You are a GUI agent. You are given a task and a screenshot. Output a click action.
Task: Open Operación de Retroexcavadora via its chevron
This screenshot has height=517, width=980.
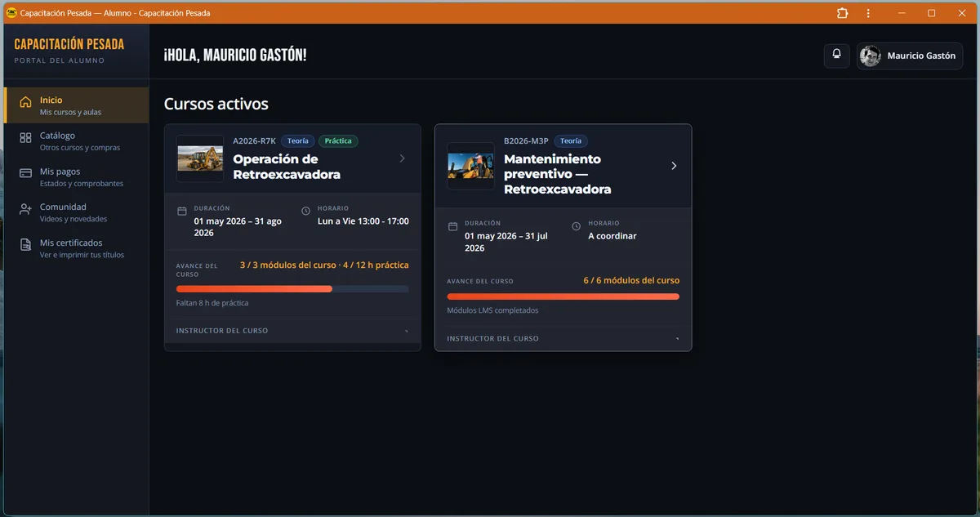(402, 158)
